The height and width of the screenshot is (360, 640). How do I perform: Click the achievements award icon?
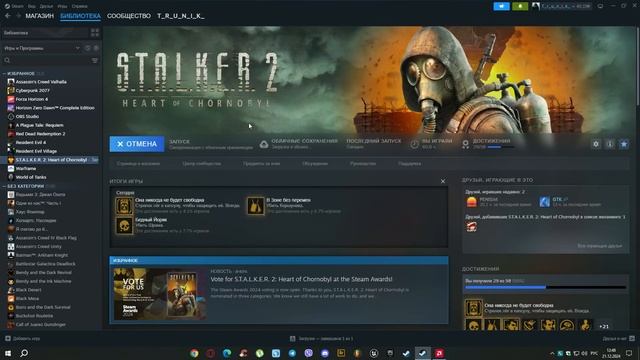click(465, 144)
